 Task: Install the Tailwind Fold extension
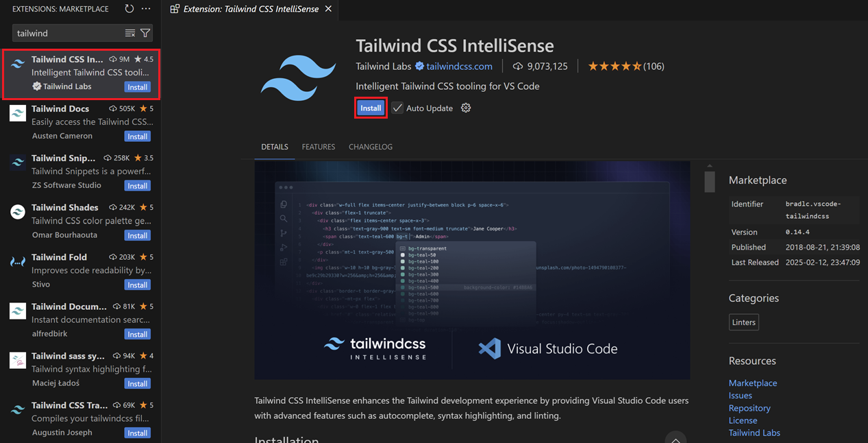pyautogui.click(x=138, y=285)
